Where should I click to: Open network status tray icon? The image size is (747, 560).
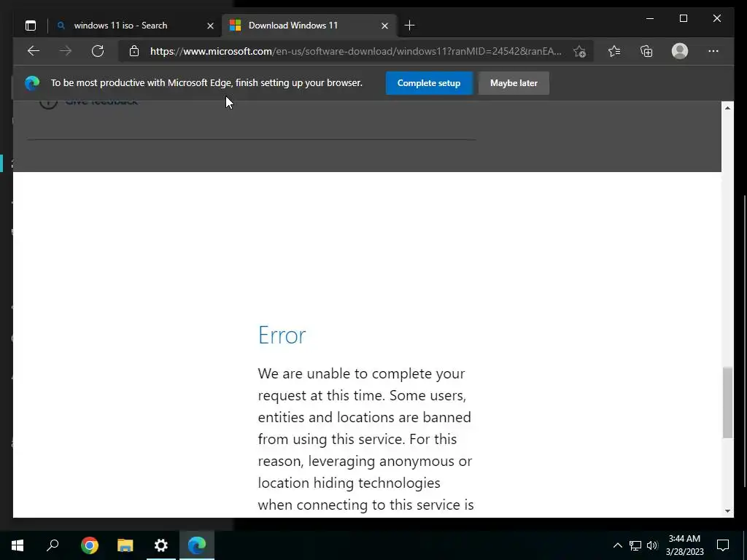click(635, 545)
